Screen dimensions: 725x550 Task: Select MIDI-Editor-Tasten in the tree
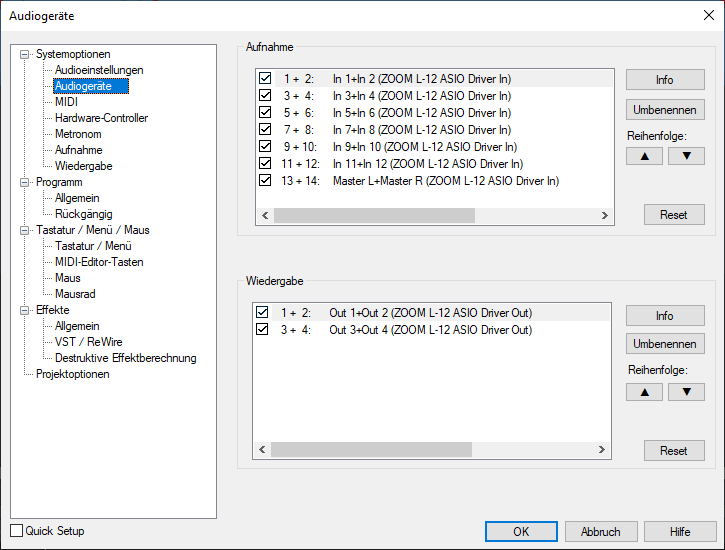coord(99,262)
